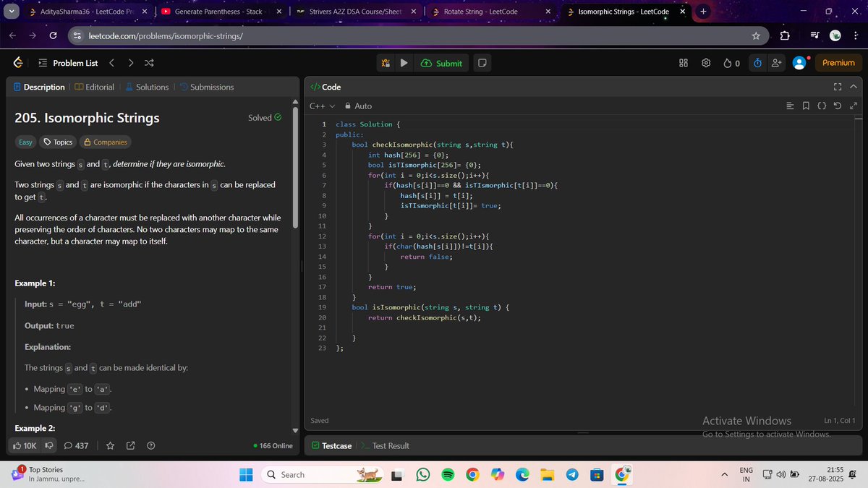Click the invite user icon
The image size is (868, 488).
[x=777, y=63]
